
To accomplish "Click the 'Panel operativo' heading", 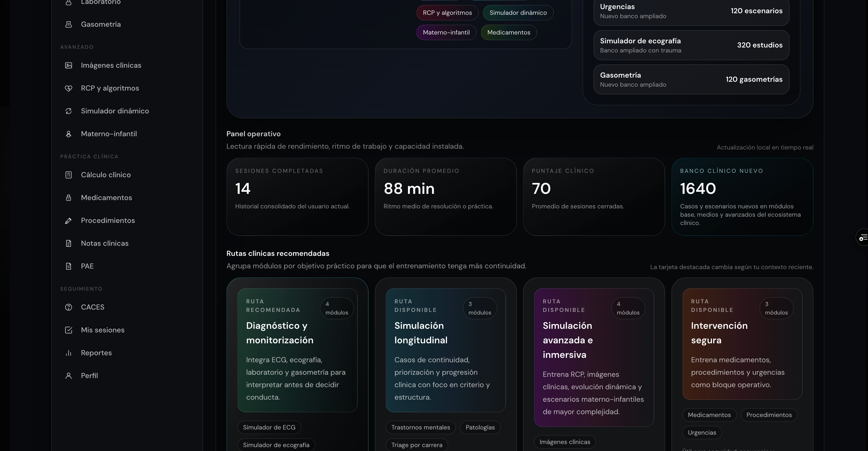I will (253, 134).
